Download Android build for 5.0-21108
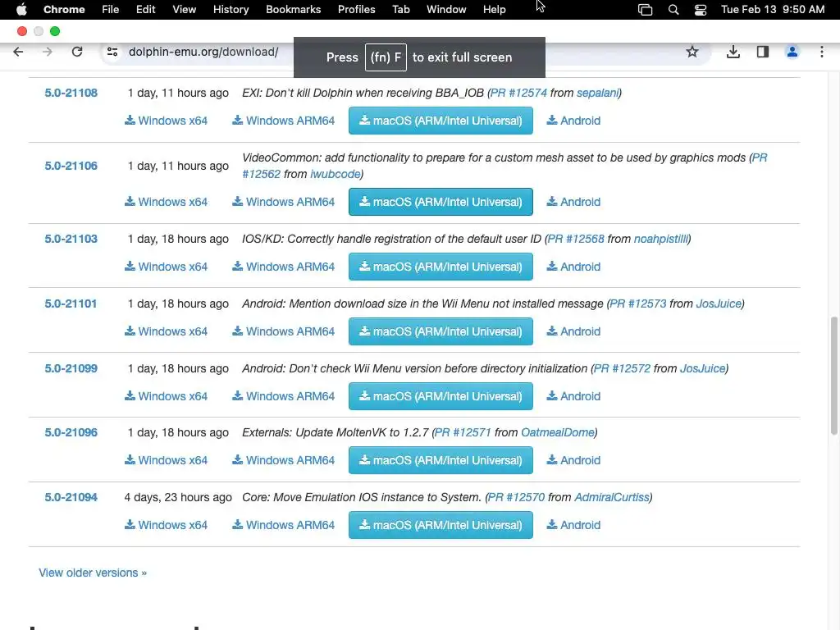 (573, 121)
